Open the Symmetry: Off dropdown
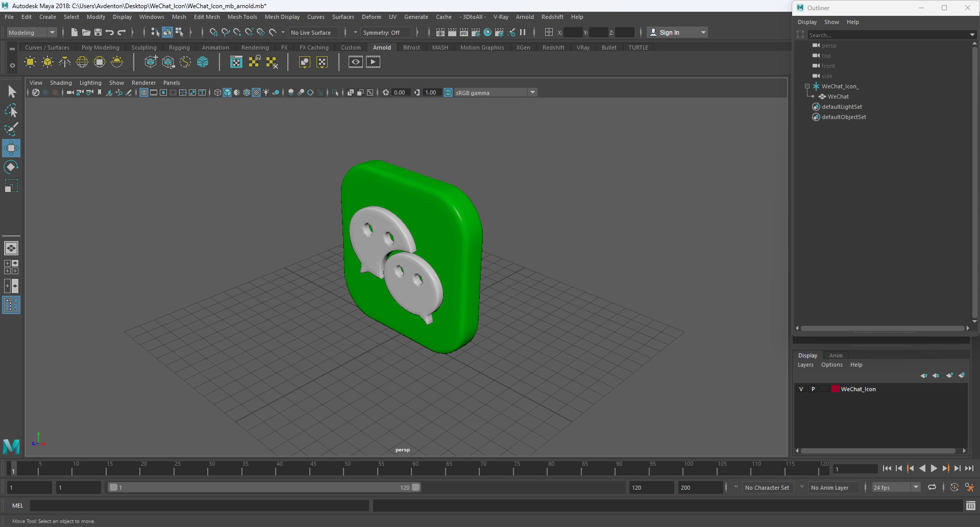The width and height of the screenshot is (980, 527). tap(386, 32)
